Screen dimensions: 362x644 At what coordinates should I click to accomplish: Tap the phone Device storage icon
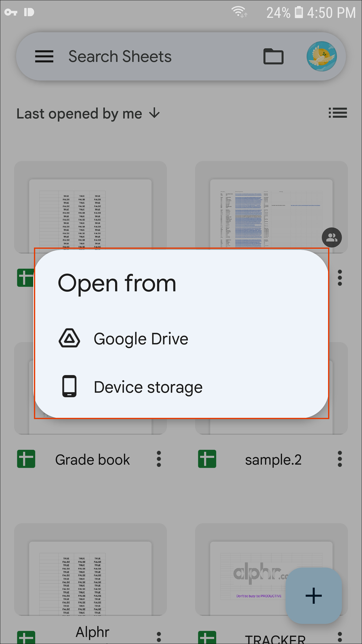[x=69, y=386]
